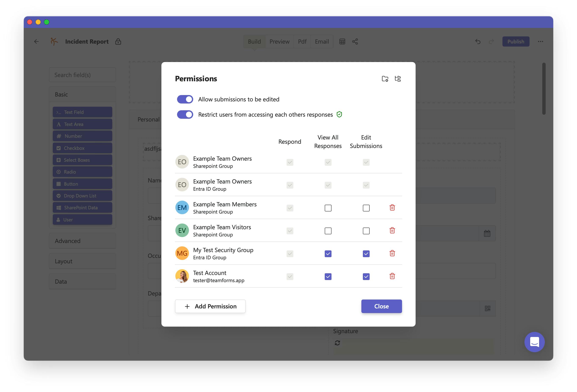This screenshot has height=392, width=577.
Task: Toggle Allow submissions to be edited
Action: (185, 99)
